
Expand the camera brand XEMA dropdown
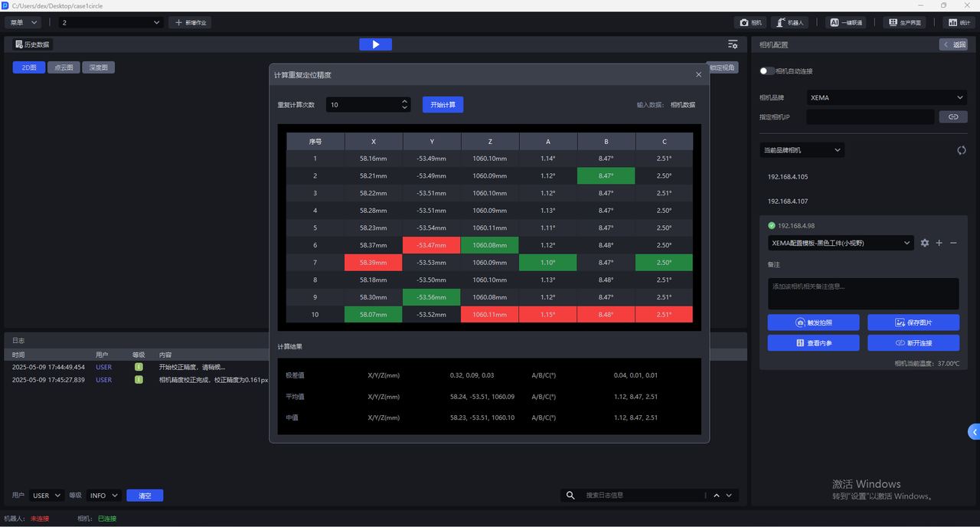point(886,97)
